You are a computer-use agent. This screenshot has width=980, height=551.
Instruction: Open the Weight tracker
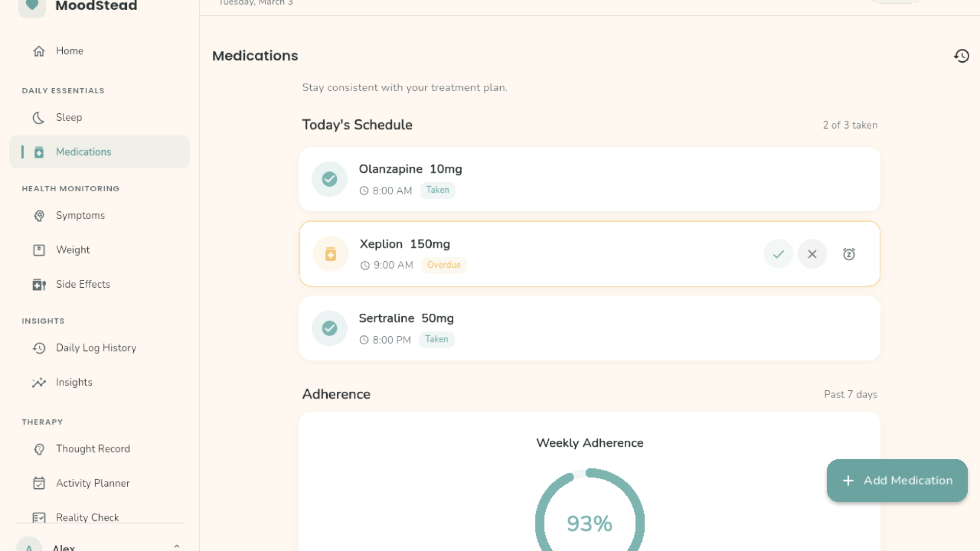click(73, 250)
